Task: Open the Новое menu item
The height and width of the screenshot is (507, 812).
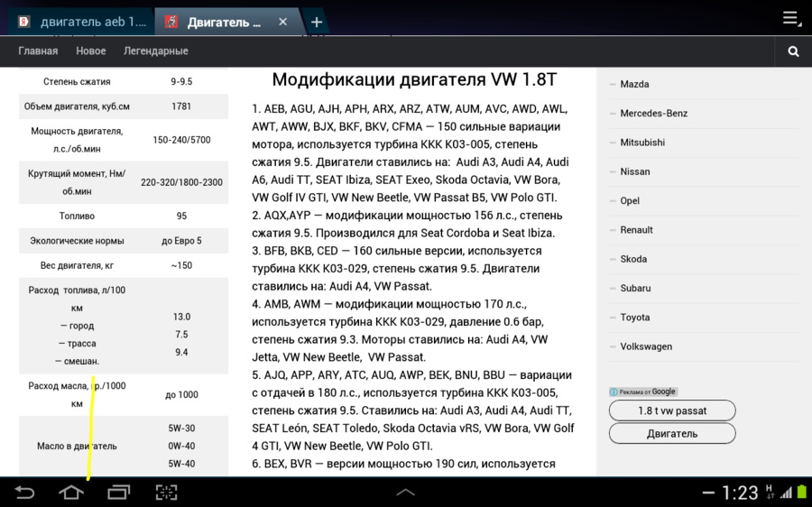Action: coord(90,51)
